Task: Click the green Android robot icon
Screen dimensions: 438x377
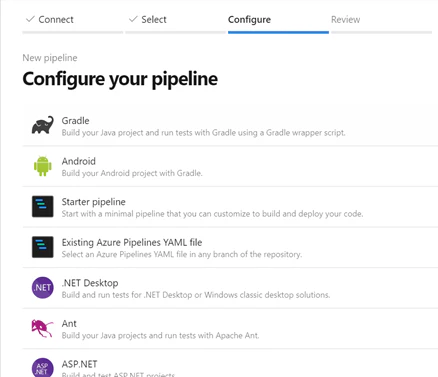Action: point(43,166)
